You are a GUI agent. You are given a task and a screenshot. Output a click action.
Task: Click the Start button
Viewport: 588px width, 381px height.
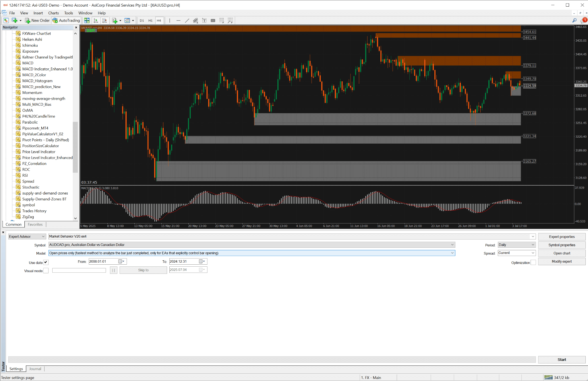point(562,359)
